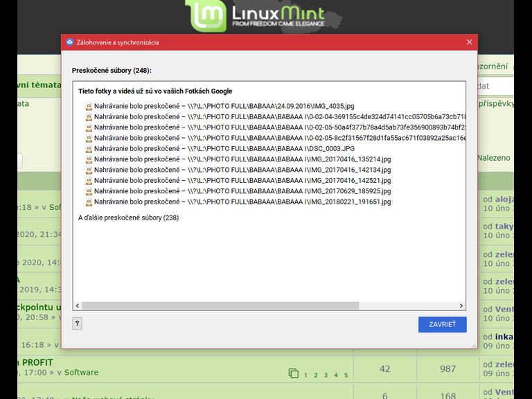Select skipped file IMG_20170416_142134.jpg
The width and height of the screenshot is (532, 399).
pos(242,170)
